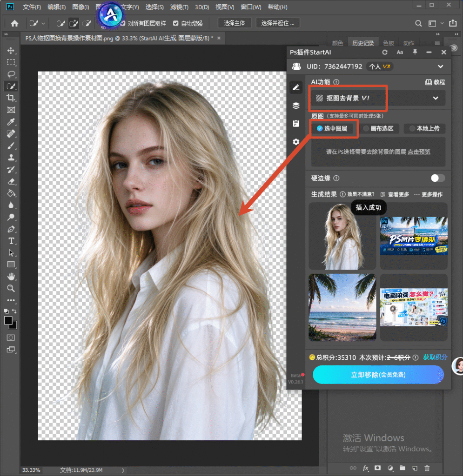Click the 选择主体 button

click(x=234, y=23)
